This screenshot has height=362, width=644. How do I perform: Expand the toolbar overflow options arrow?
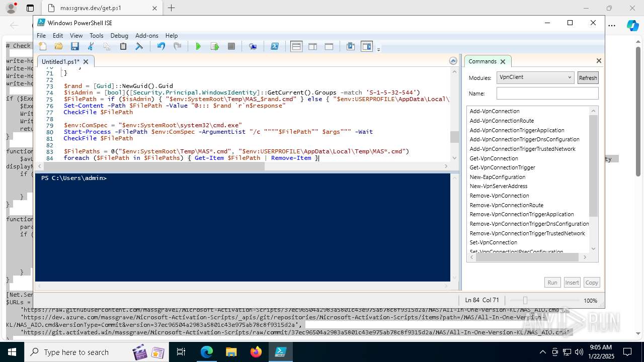tap(378, 49)
